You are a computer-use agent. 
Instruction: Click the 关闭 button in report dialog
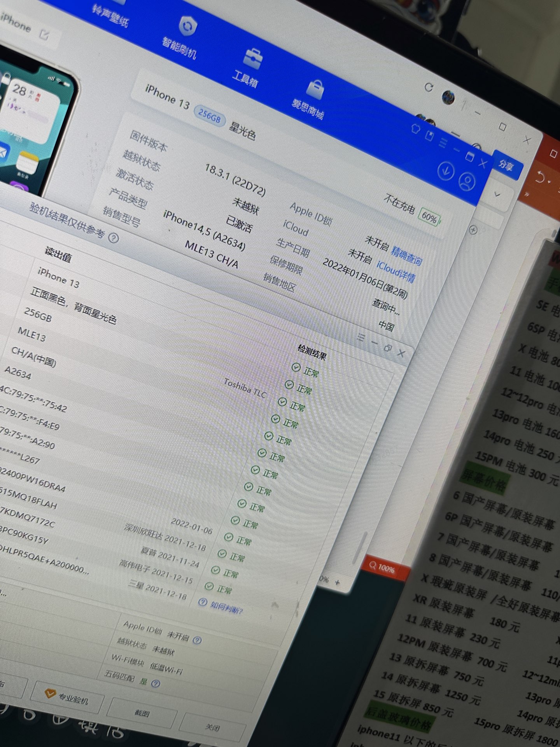pyautogui.click(x=213, y=727)
